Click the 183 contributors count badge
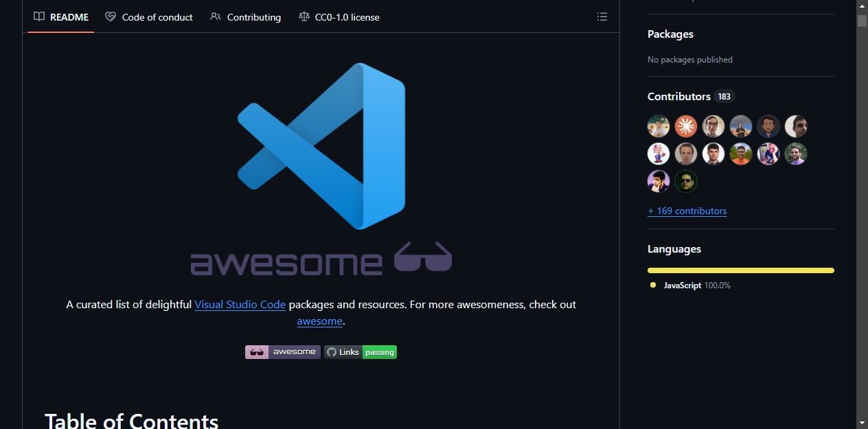 click(x=724, y=96)
